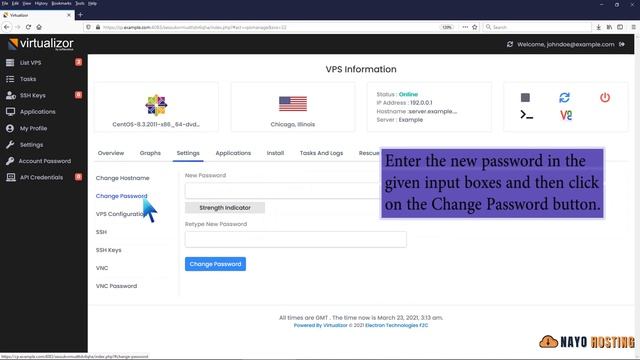Open Tasks And Logs tab

[321, 153]
